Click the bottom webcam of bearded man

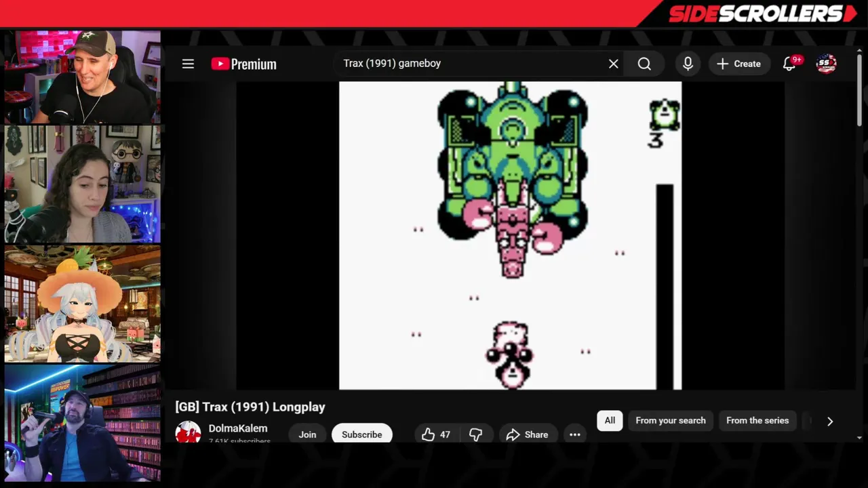click(82, 424)
